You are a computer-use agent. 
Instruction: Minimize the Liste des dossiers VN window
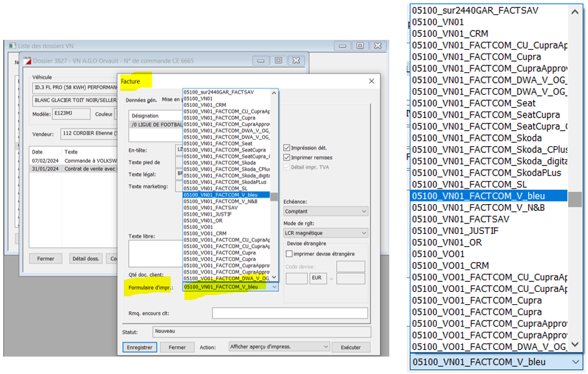pyautogui.click(x=342, y=45)
